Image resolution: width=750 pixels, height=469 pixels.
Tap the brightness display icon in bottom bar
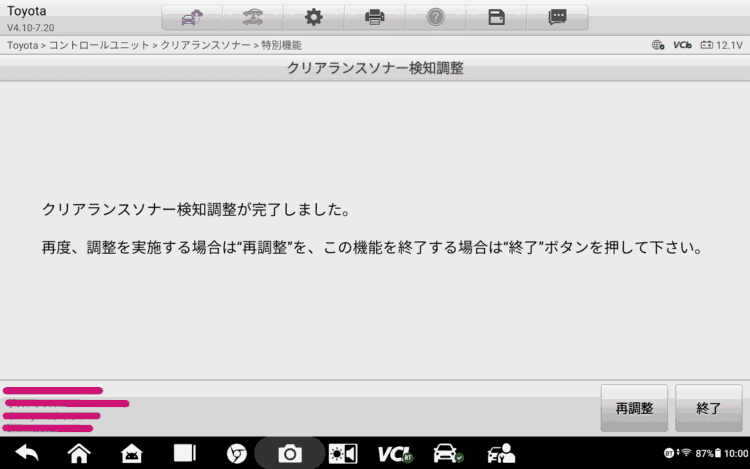point(342,453)
